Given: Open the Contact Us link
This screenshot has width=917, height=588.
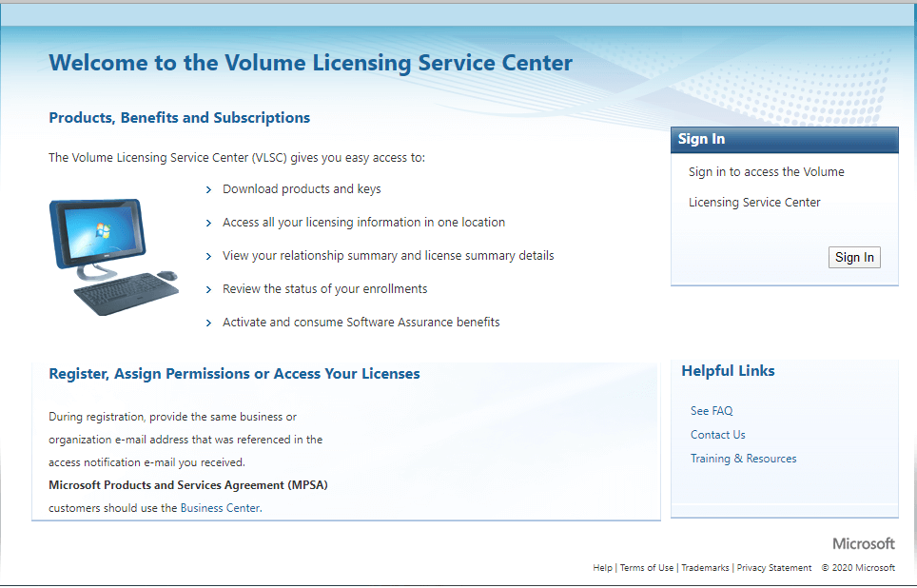Looking at the screenshot, I should (717, 435).
